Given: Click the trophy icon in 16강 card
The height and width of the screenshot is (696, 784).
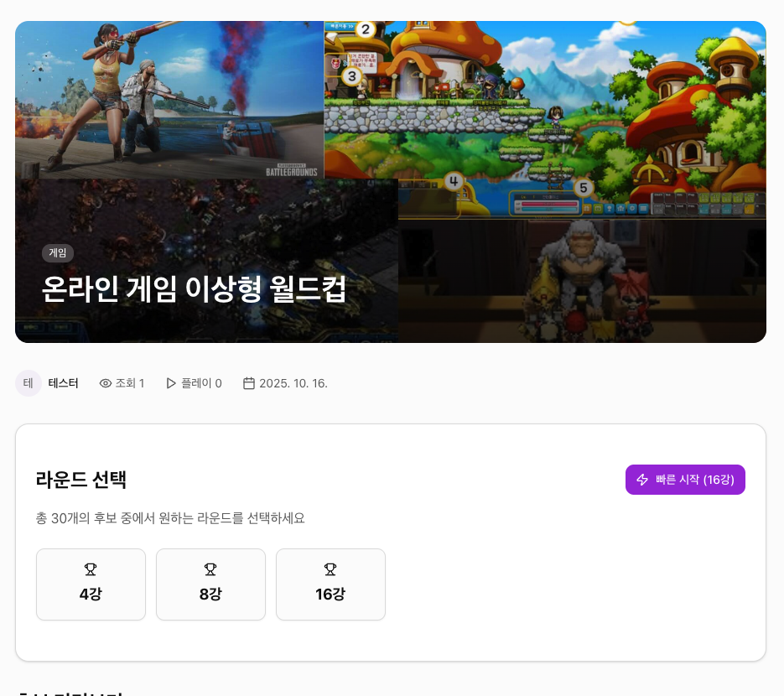Looking at the screenshot, I should [330, 569].
